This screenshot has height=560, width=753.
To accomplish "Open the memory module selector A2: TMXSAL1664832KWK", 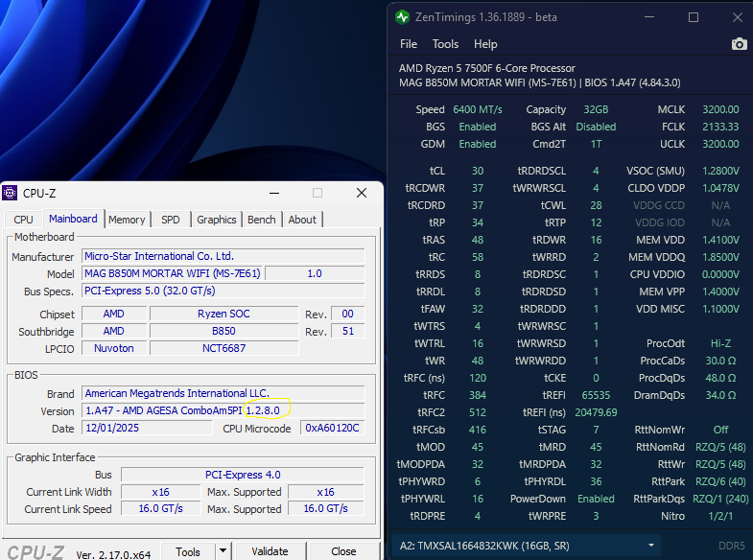I will click(527, 546).
